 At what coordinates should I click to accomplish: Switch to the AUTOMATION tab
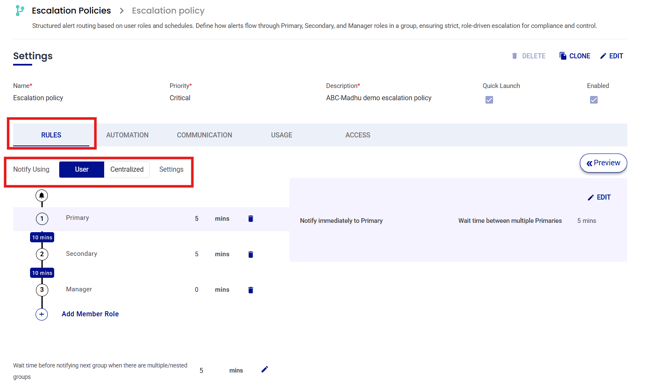[x=127, y=135]
